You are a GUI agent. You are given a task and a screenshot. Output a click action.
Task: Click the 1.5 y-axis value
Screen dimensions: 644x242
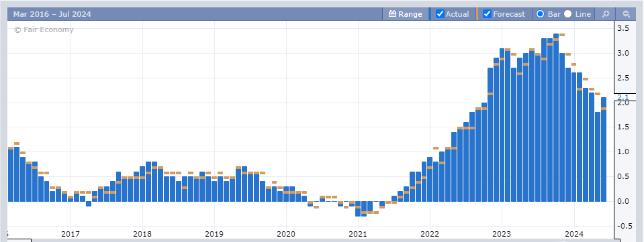coord(624,127)
